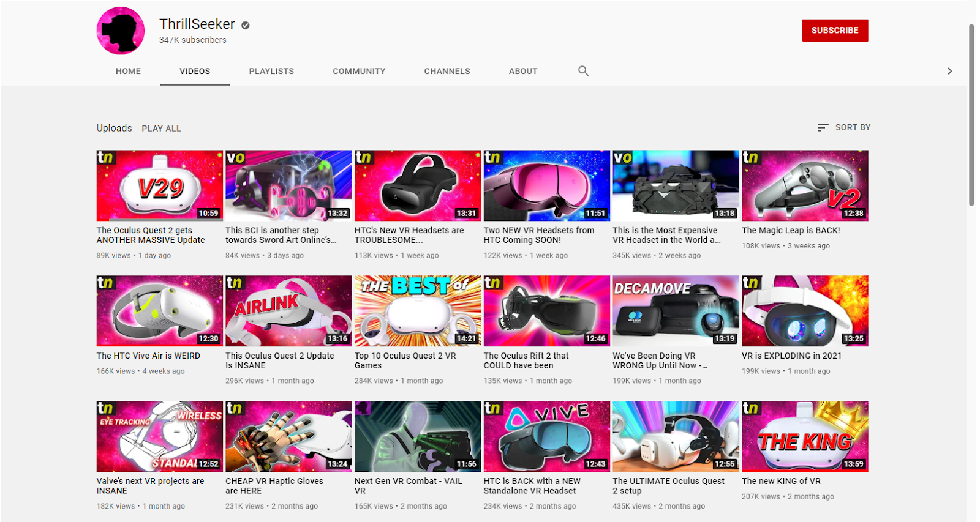Screen dimensions: 980x522
Task: Open title 'Two NEW VR Headsets from HTC'
Action: [539, 235]
